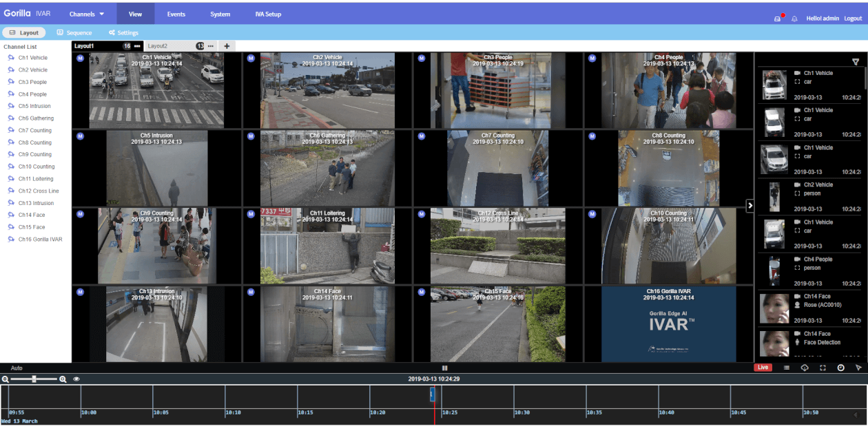This screenshot has height=426, width=868.
Task: Open the Layout1 tab options ellipsis
Action: 137,46
